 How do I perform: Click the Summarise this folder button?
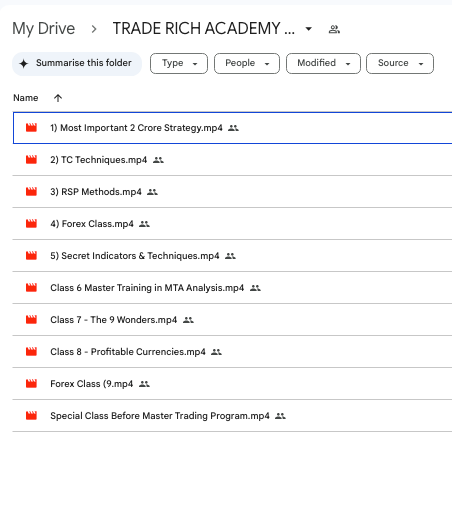pyautogui.click(x=77, y=64)
